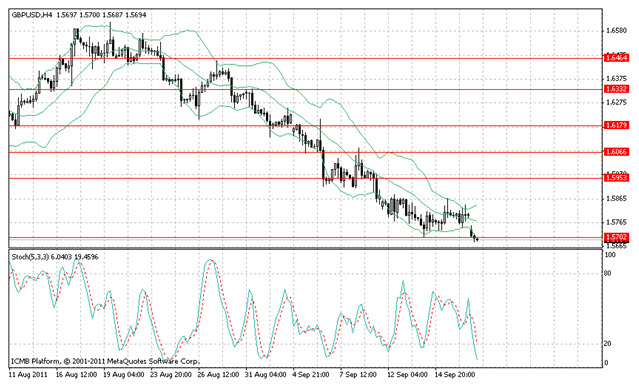Click the red 1.5702 price level tag

click(616, 237)
